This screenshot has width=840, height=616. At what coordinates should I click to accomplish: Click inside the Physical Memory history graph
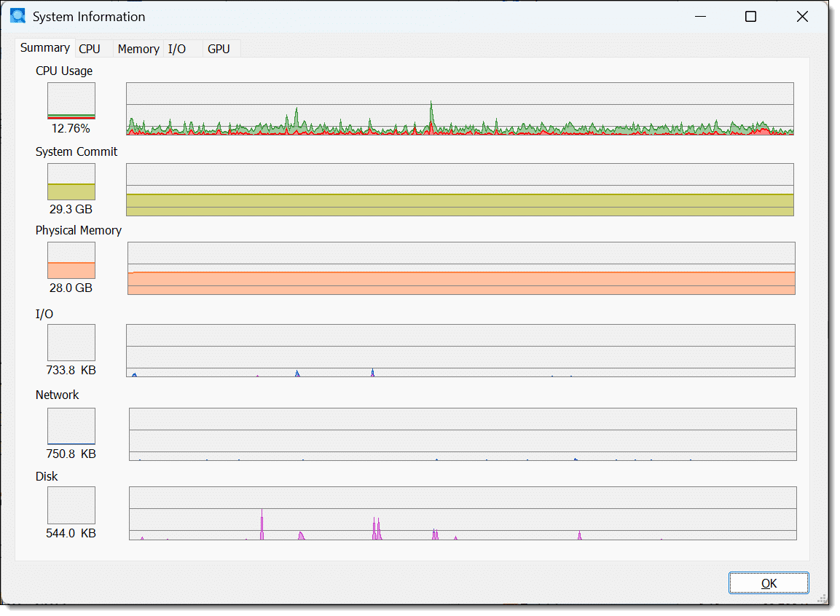pyautogui.click(x=461, y=268)
